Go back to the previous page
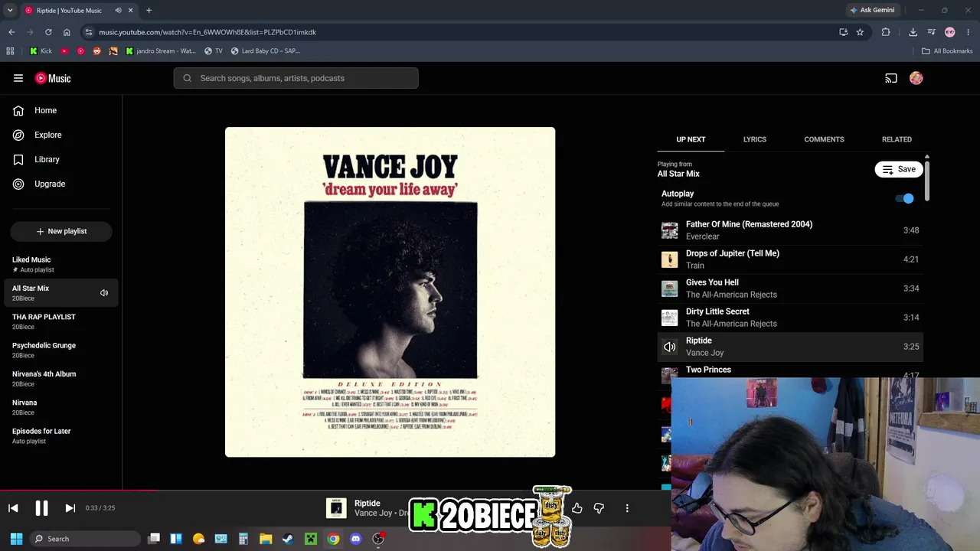Viewport: 980px width, 551px height. pyautogui.click(x=11, y=32)
